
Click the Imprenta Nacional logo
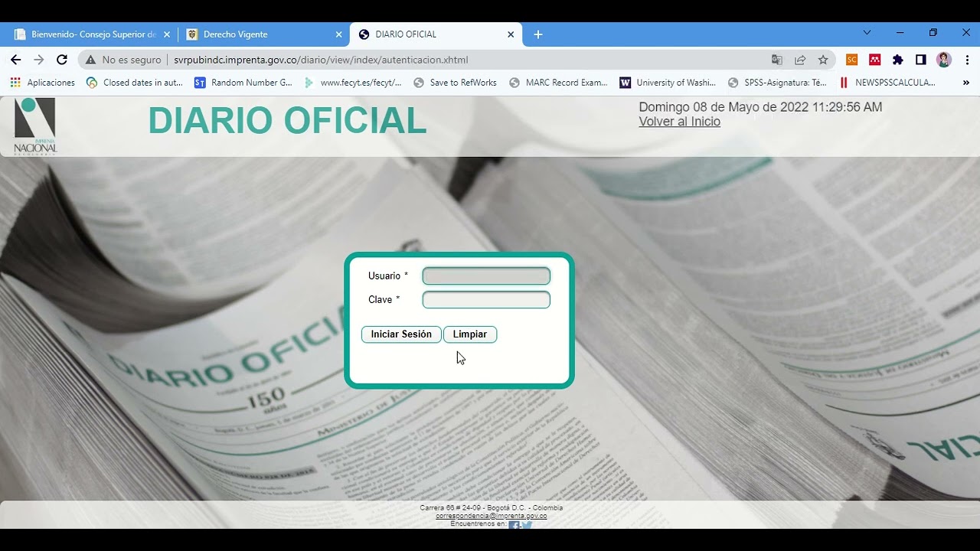point(35,126)
